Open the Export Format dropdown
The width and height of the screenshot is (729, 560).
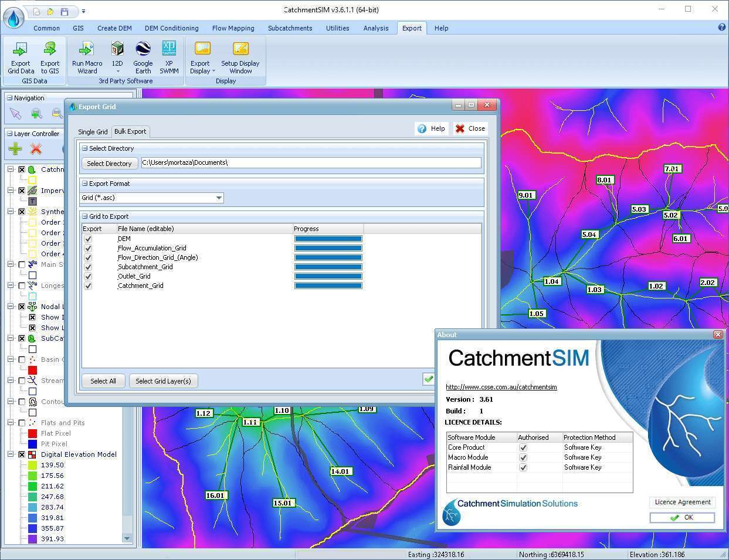tap(219, 198)
